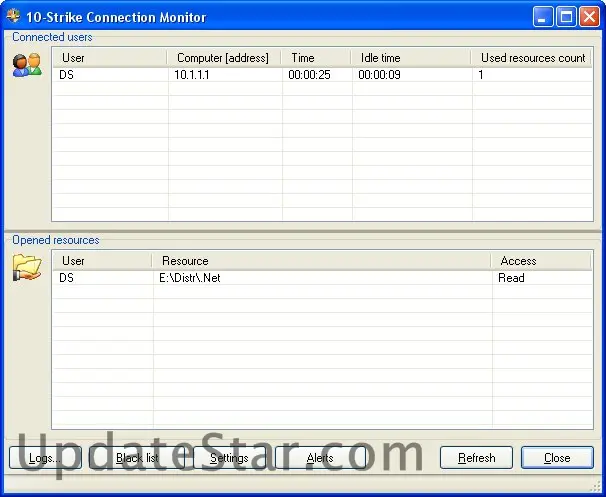This screenshot has height=497, width=606.
Task: Select user DS in connected users
Action: pyautogui.click(x=66, y=75)
